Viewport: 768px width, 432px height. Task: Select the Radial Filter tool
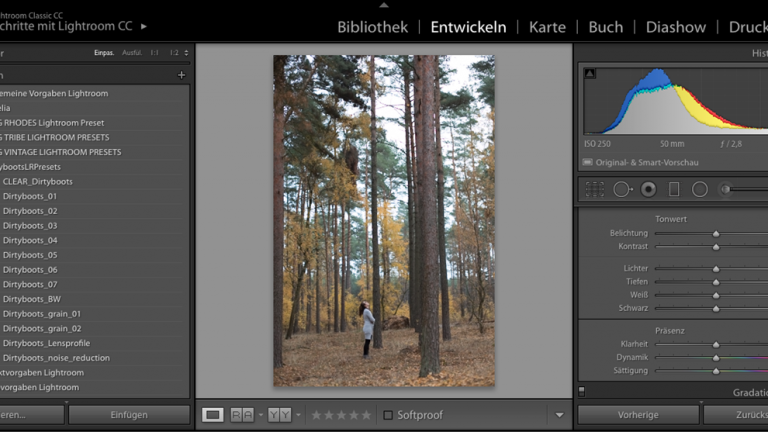tap(700, 189)
